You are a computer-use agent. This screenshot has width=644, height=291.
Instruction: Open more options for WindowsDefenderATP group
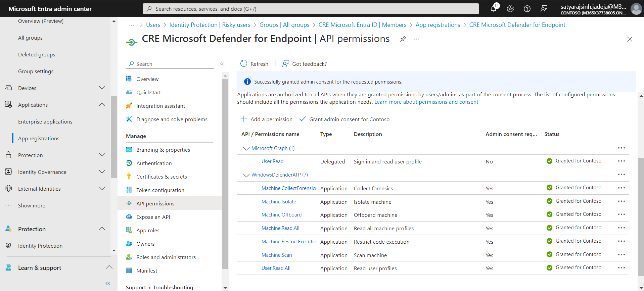click(x=622, y=175)
